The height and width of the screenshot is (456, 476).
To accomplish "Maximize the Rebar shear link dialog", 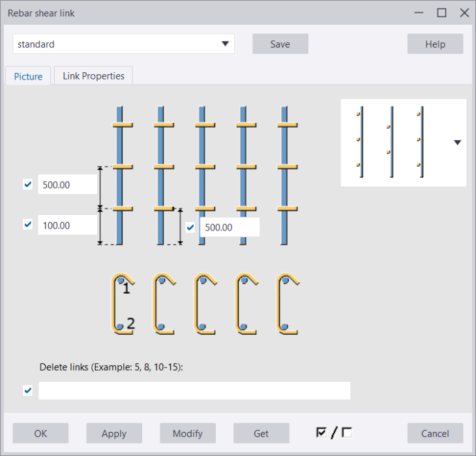I will (441, 12).
